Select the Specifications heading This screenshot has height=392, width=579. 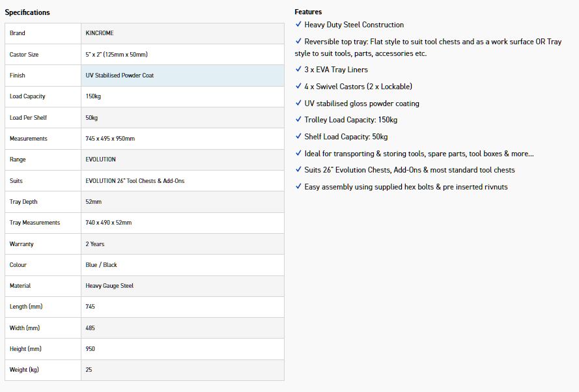(27, 12)
